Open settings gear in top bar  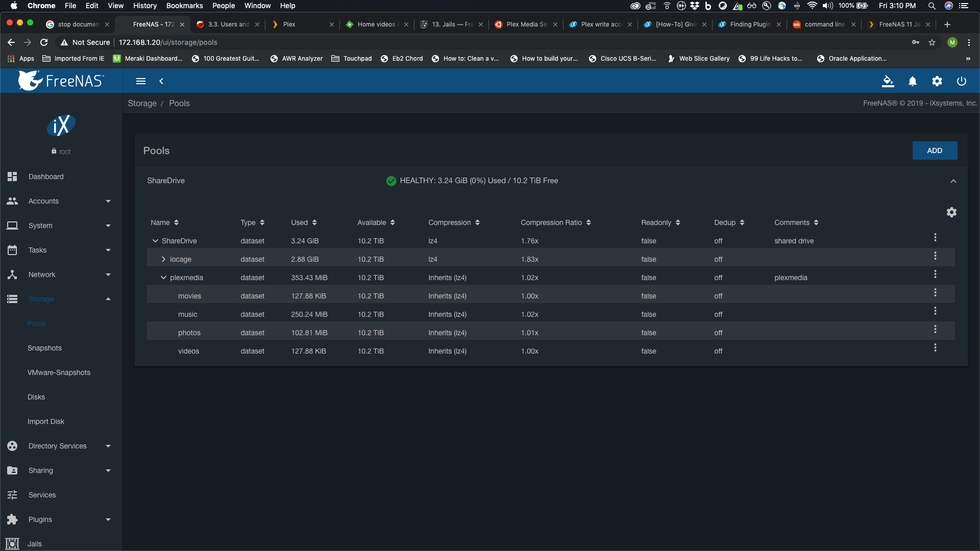pyautogui.click(x=937, y=81)
